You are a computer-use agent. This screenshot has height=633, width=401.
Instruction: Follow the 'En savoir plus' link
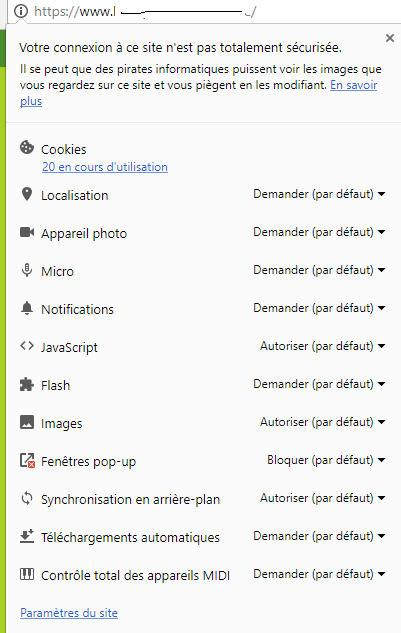tap(199, 93)
